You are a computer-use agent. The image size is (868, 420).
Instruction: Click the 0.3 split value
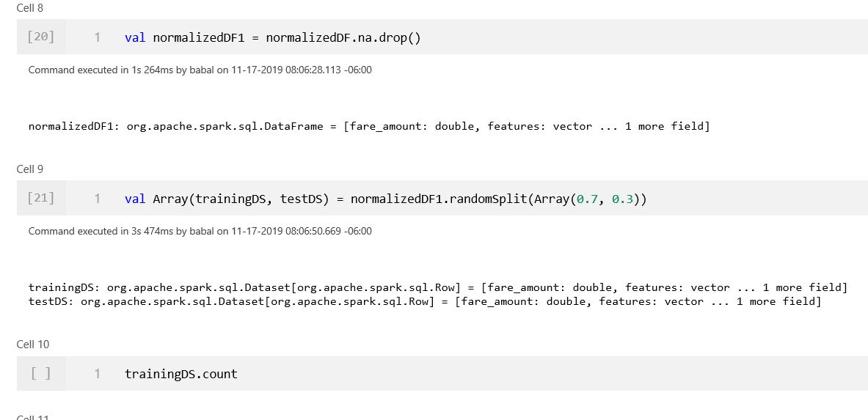(x=622, y=199)
